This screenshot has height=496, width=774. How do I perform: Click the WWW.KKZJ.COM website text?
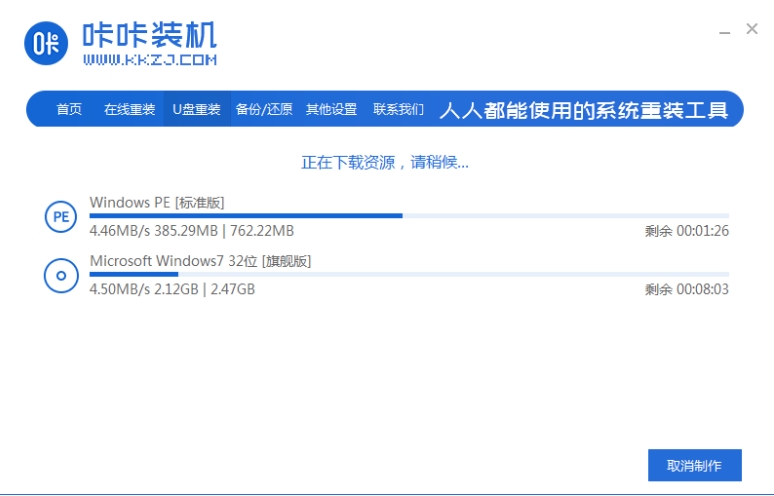click(x=150, y=60)
